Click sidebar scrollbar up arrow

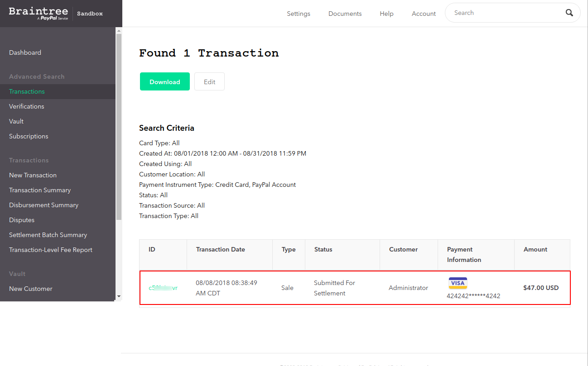pos(119,31)
